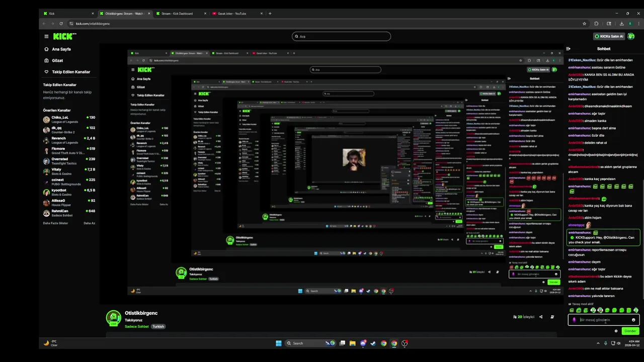Switch to the first Kick browser tab

click(68, 14)
